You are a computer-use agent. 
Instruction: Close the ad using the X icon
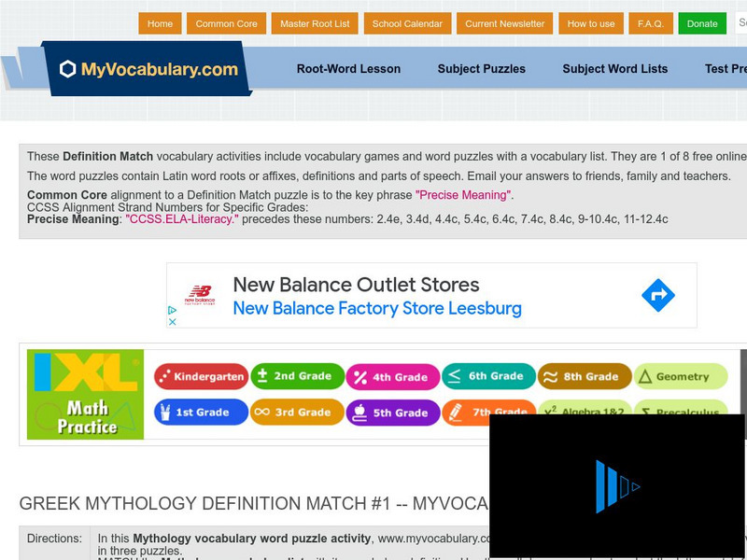click(x=173, y=322)
